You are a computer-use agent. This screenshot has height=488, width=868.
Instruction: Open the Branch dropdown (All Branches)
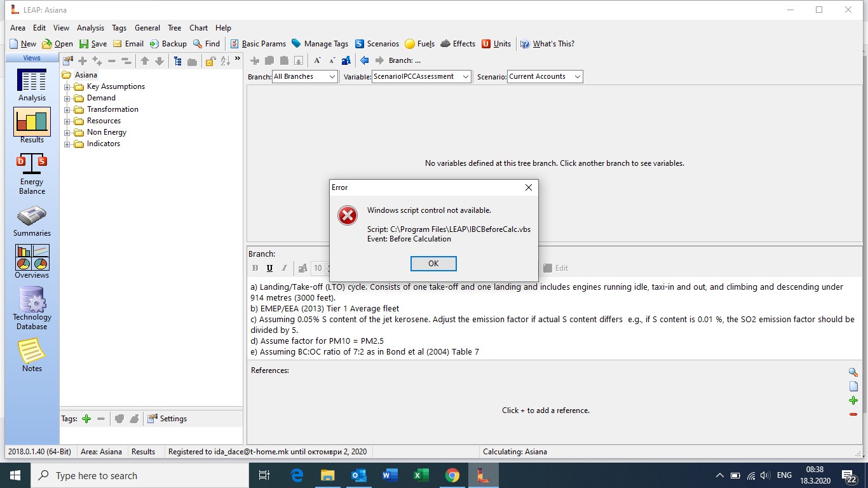pos(305,76)
